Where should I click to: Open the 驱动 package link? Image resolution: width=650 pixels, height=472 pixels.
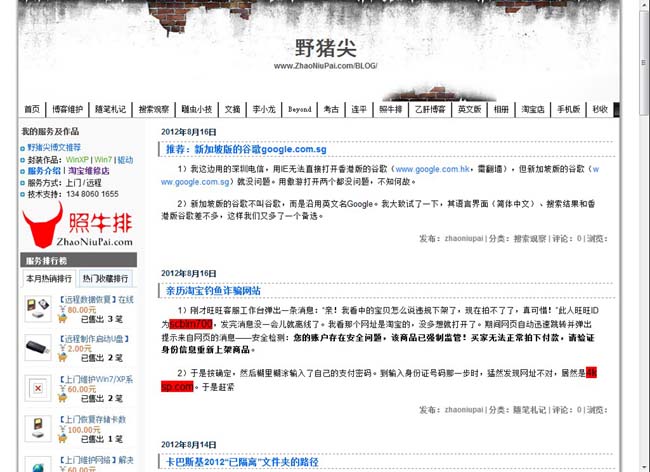[125, 160]
